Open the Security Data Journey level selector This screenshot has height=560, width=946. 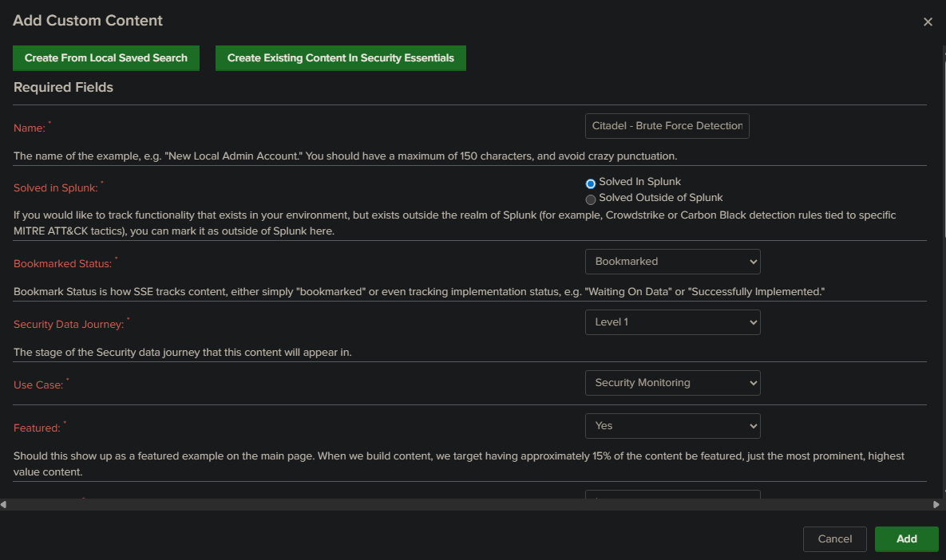672,321
